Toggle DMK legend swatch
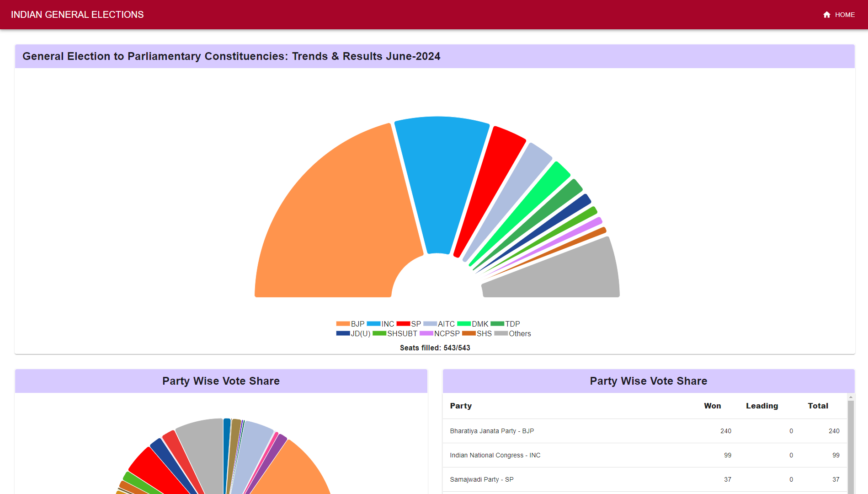868x494 pixels. (464, 324)
